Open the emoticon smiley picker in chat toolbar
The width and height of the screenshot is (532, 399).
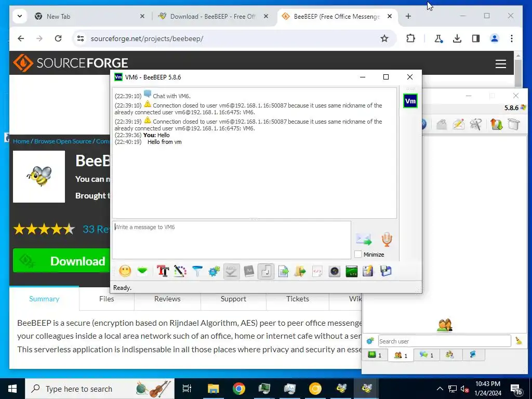coord(125,271)
